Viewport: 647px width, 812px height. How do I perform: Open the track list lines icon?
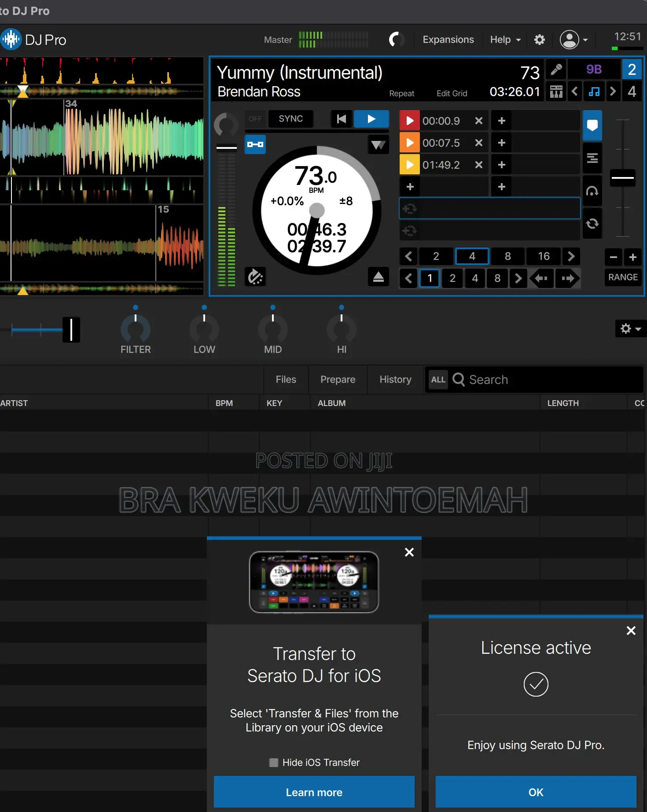[592, 158]
